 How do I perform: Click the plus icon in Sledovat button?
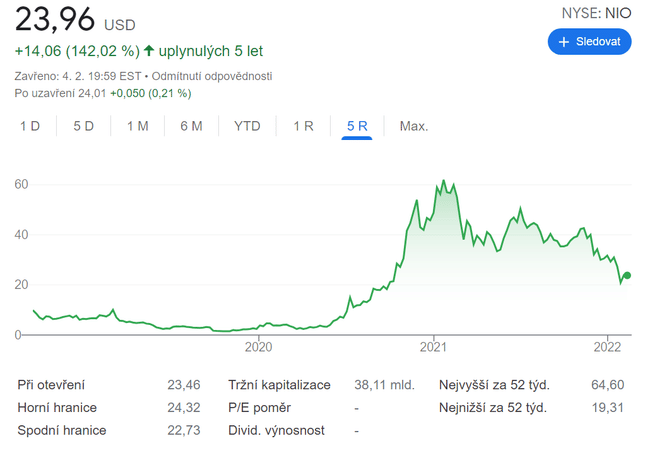(x=564, y=42)
